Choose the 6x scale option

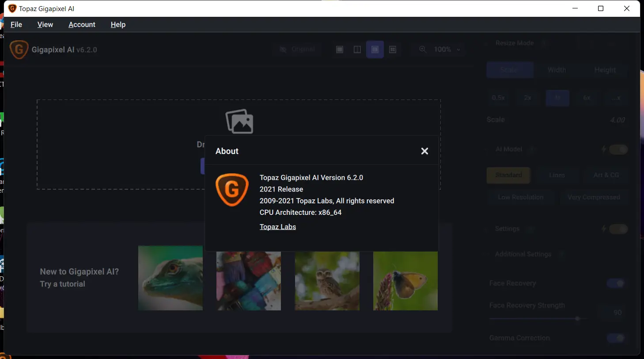point(587,98)
